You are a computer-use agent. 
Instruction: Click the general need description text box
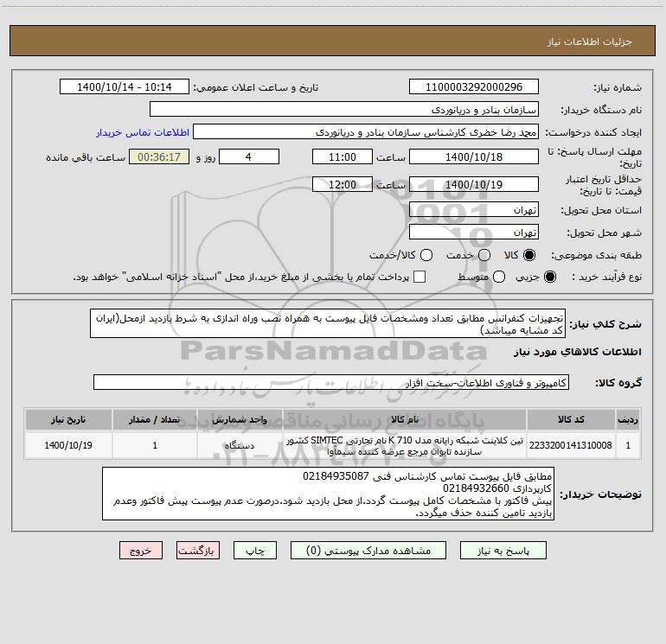[328, 324]
